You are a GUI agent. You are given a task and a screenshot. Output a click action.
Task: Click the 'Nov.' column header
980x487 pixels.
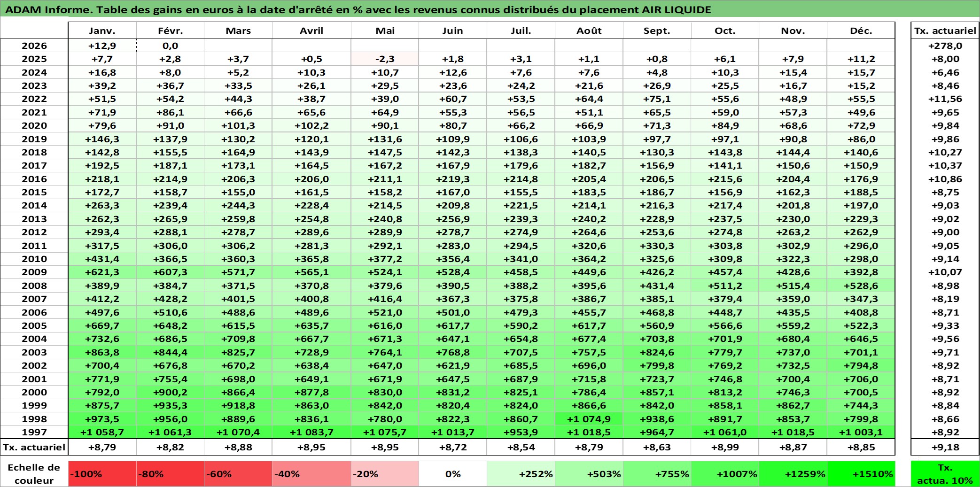coord(793,31)
